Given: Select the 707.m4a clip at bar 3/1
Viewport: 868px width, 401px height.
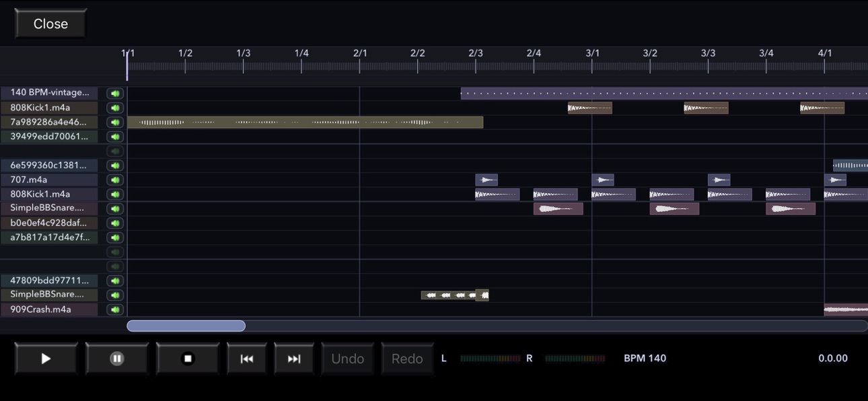Looking at the screenshot, I should (603, 180).
